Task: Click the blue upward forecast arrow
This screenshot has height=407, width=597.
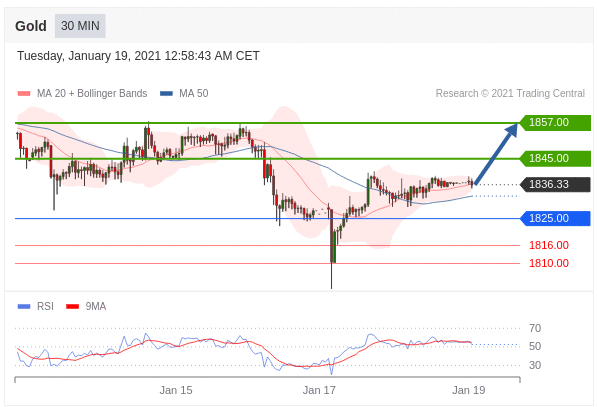Action: tap(496, 154)
